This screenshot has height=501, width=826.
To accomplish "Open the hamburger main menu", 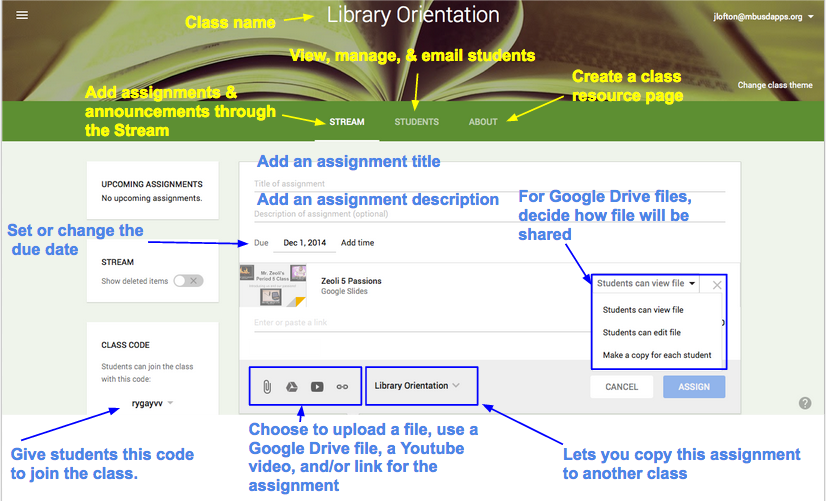I will [x=22, y=15].
